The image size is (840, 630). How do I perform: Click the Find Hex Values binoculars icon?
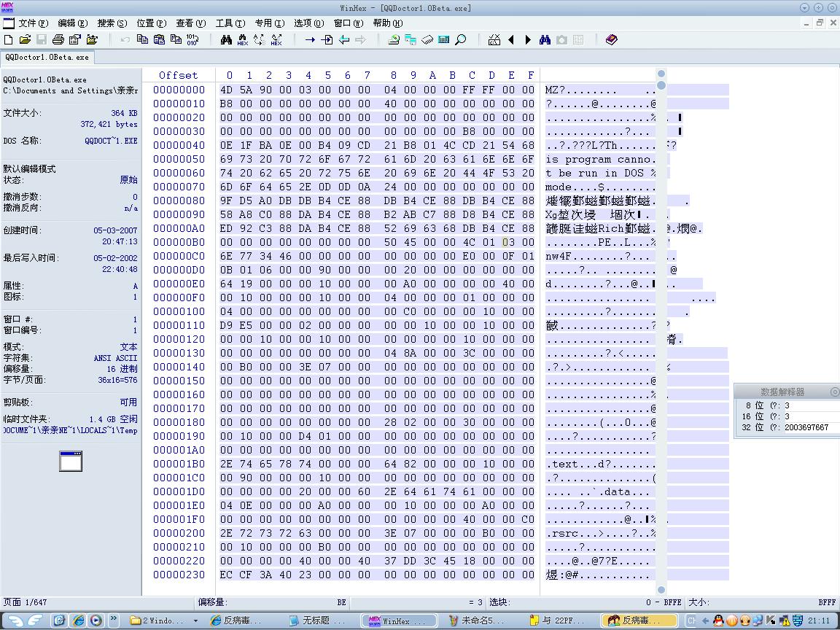pos(243,39)
